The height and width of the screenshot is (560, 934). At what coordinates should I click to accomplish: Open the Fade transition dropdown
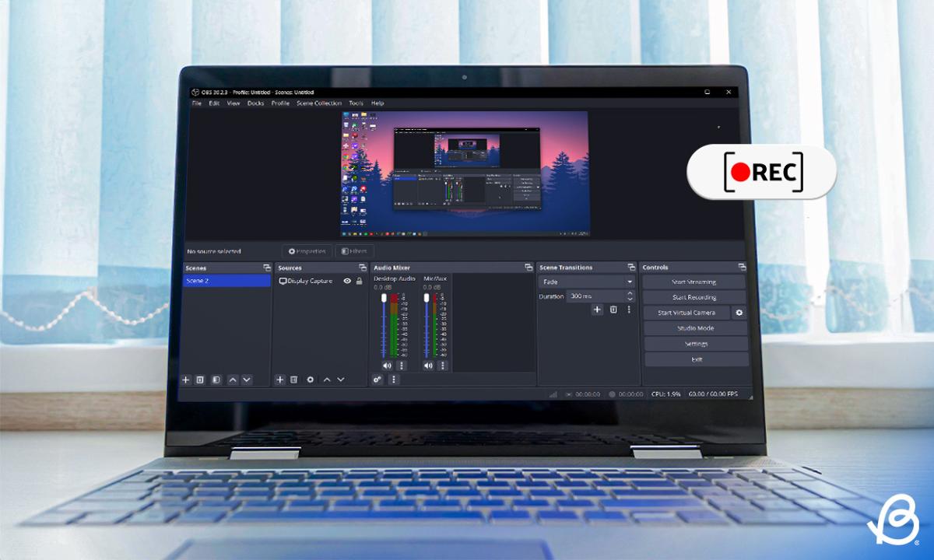(x=587, y=282)
